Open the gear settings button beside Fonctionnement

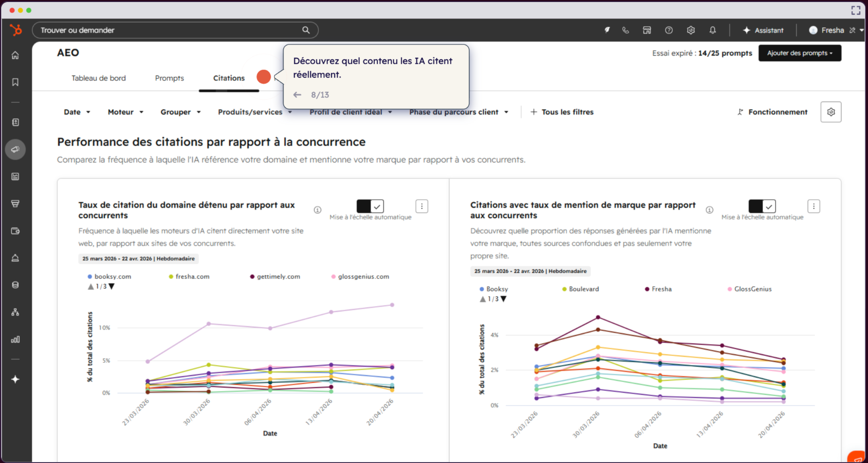[831, 112]
